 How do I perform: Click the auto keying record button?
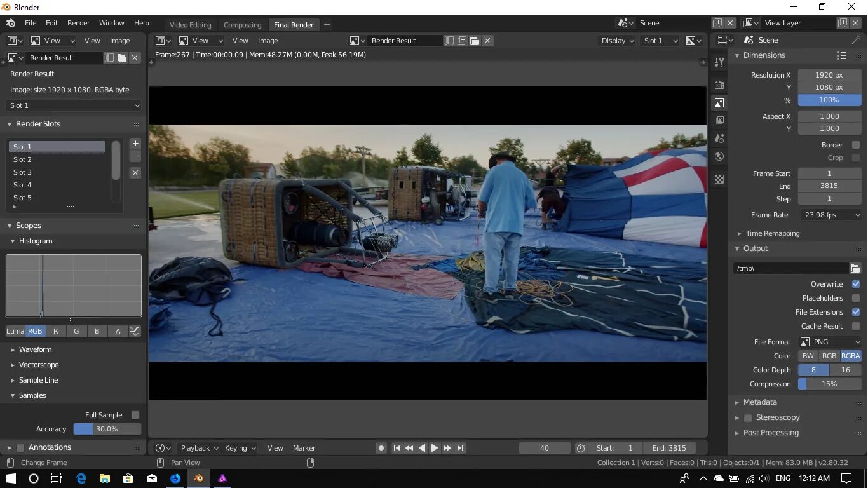(x=381, y=448)
